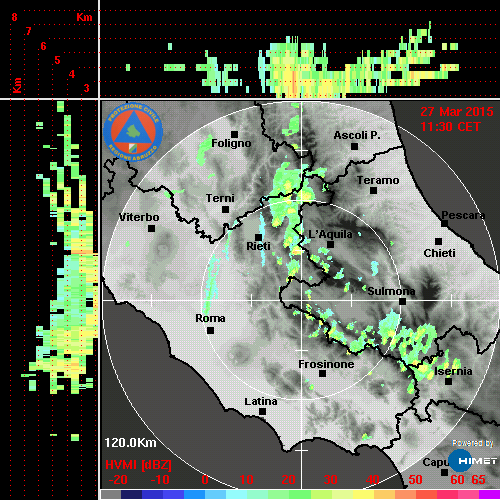The height and width of the screenshot is (500, 500).
Task: Click the Ascoli P. city label
Action: (357, 135)
